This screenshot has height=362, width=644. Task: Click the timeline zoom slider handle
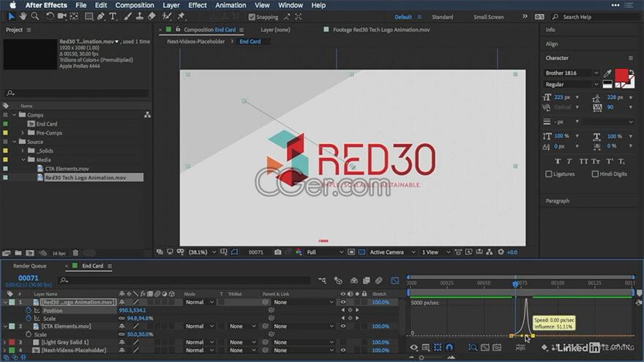tap(422, 358)
